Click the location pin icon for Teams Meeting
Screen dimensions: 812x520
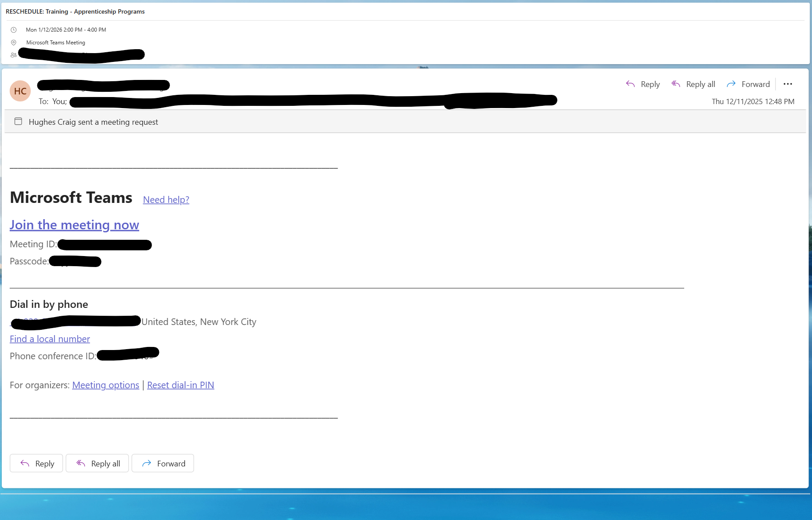(14, 42)
